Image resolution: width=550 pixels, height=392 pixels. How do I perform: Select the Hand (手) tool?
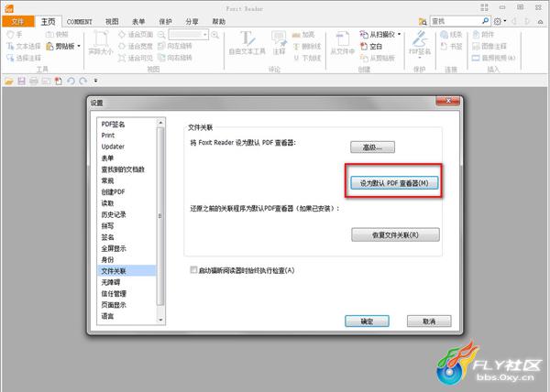(15, 34)
